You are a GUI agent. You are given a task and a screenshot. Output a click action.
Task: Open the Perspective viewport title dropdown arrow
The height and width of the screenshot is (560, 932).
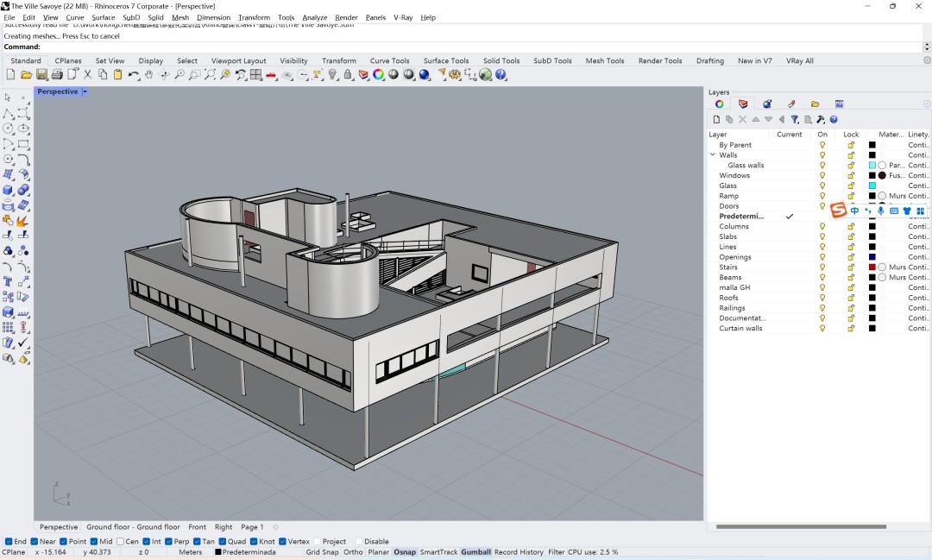(x=85, y=91)
